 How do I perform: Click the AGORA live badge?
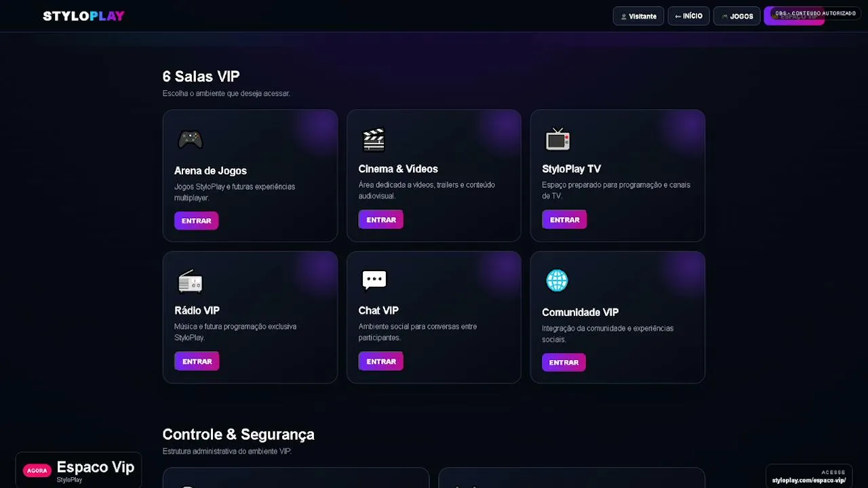pyautogui.click(x=37, y=470)
